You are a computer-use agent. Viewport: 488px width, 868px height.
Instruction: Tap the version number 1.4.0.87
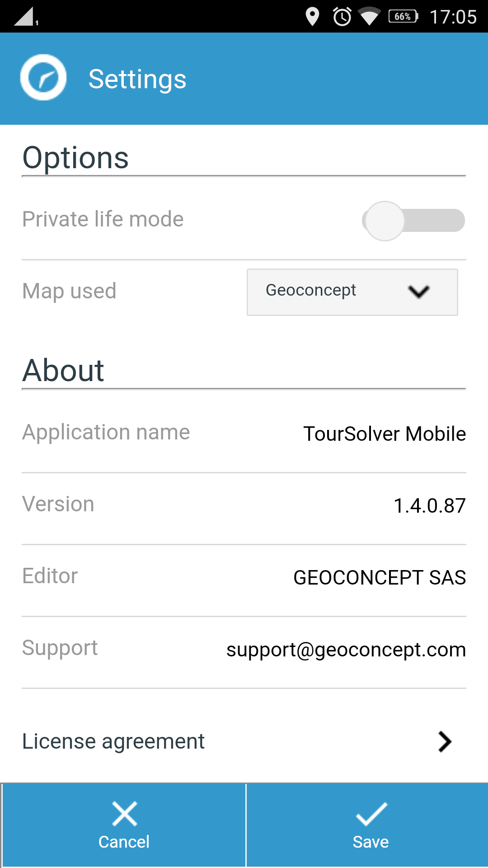[430, 505]
